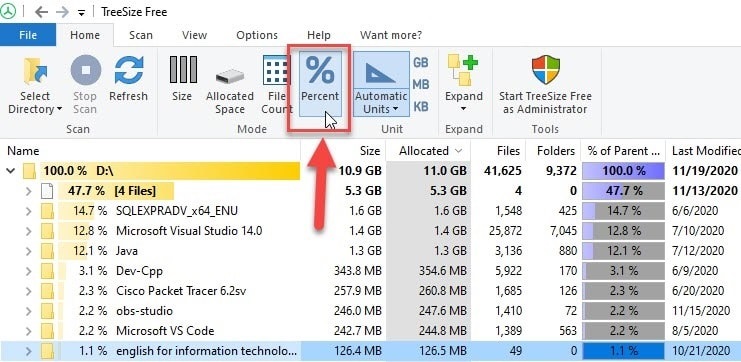The image size is (741, 362).
Task: Refresh the current scan
Action: [129, 78]
